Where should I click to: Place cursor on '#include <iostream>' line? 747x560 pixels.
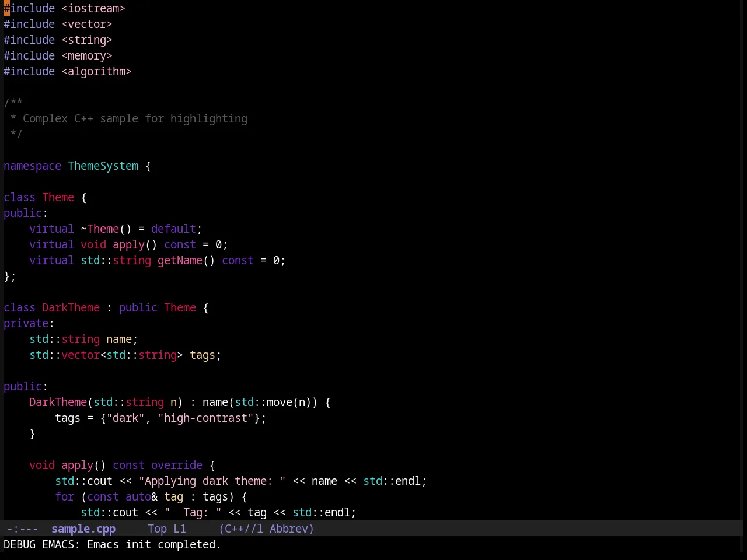(x=64, y=9)
